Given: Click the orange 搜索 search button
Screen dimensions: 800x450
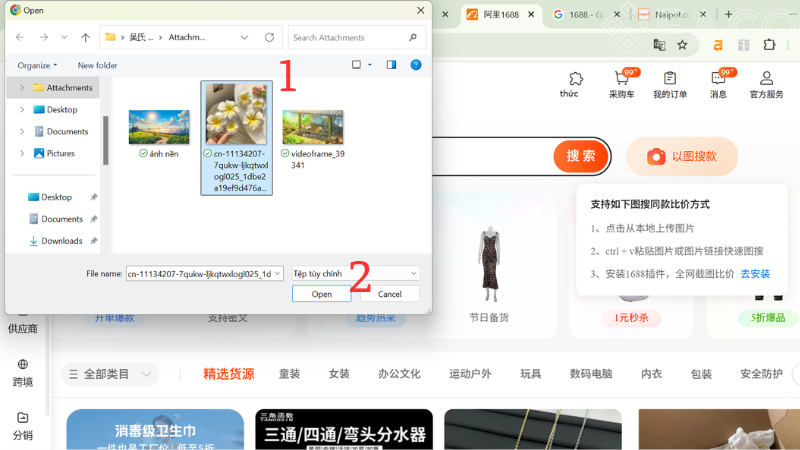Looking at the screenshot, I should pos(581,156).
